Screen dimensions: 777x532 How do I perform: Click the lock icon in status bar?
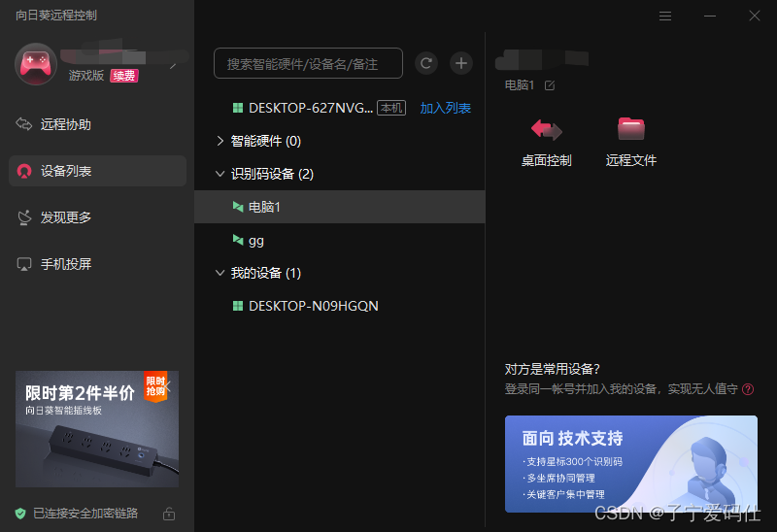point(169,514)
